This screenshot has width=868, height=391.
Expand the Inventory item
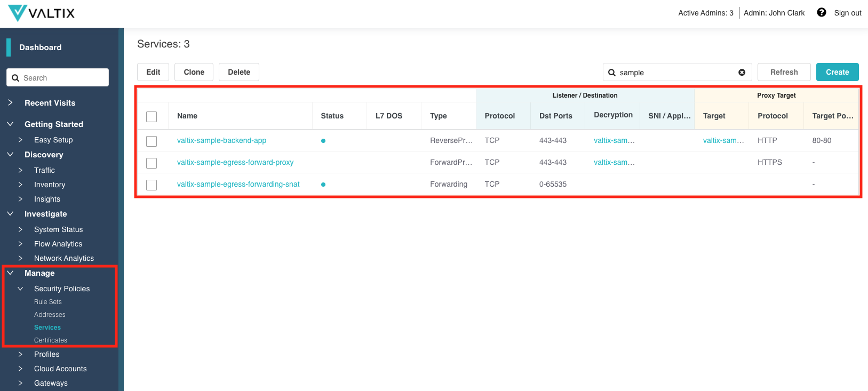coord(20,185)
